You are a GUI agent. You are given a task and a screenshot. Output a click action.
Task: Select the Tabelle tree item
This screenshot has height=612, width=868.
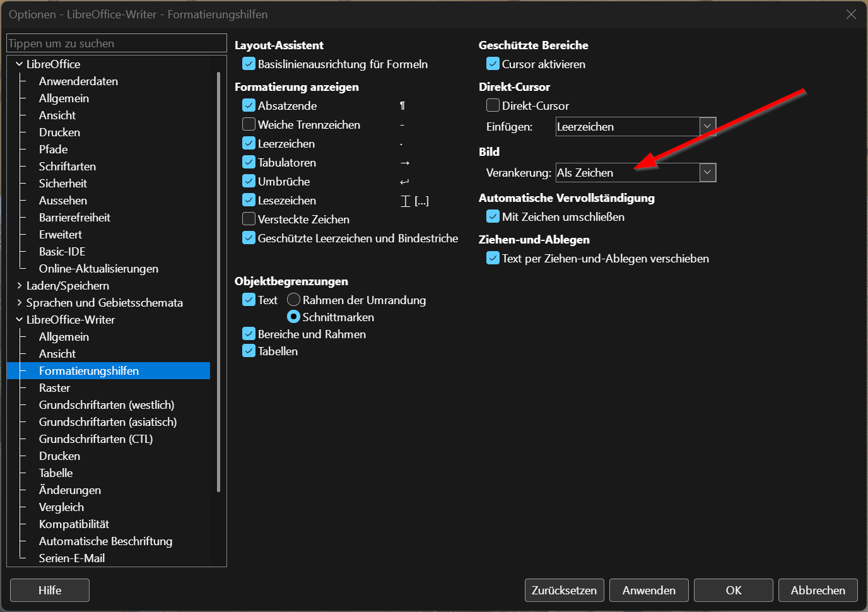(x=56, y=473)
